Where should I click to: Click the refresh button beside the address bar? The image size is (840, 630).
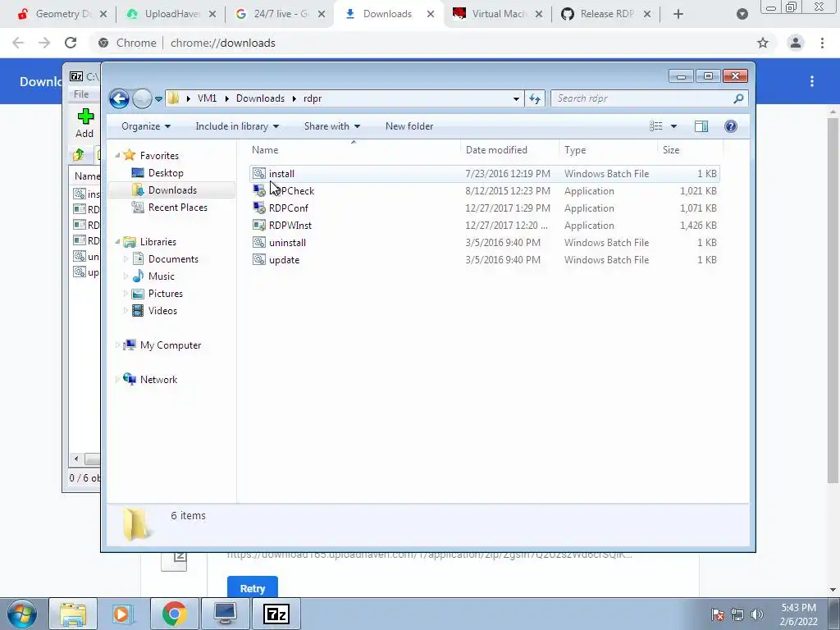[x=535, y=98]
